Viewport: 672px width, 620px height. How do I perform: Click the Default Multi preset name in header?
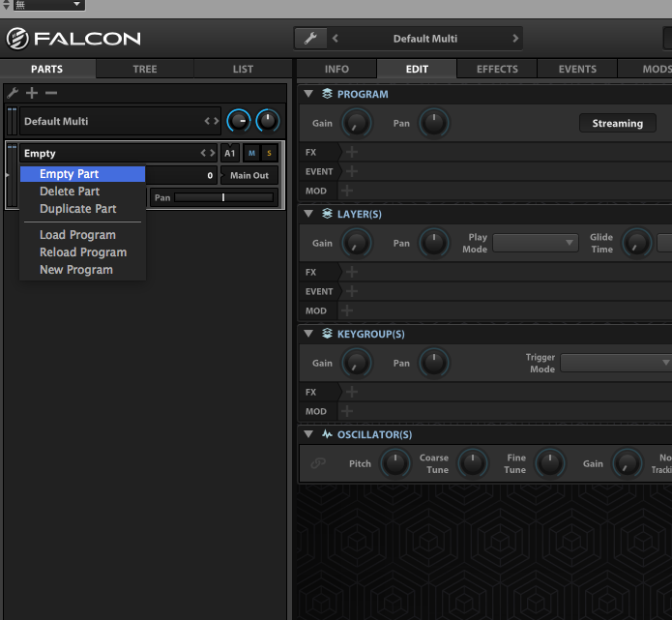pos(425,39)
